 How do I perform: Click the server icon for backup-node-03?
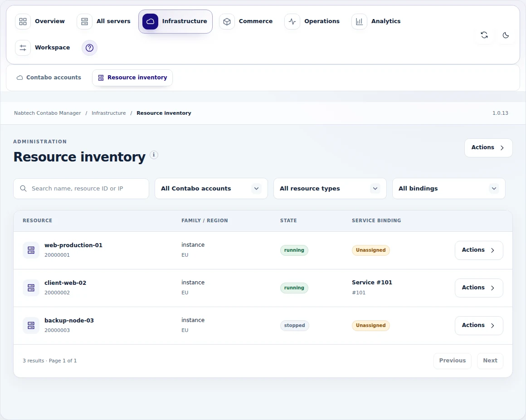[x=31, y=325]
